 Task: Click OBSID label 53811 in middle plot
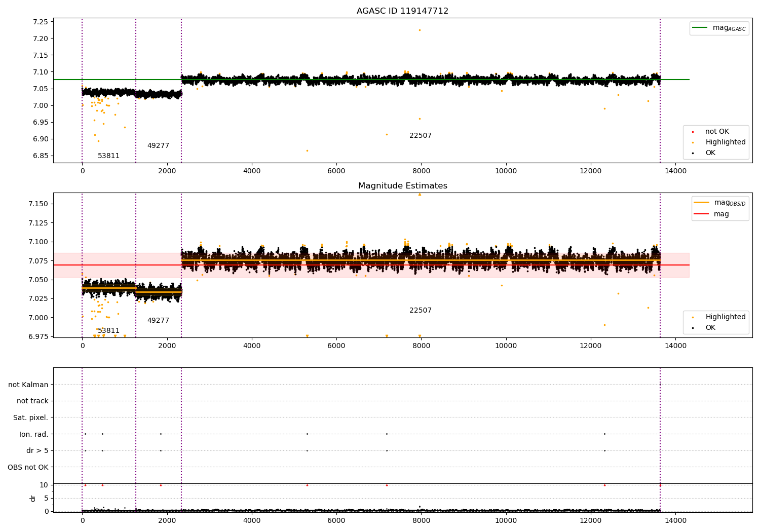[x=108, y=331]
